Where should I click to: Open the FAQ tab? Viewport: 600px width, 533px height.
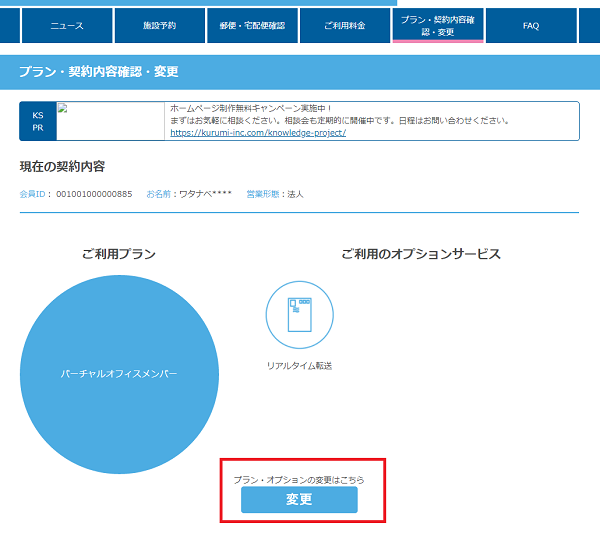531,25
